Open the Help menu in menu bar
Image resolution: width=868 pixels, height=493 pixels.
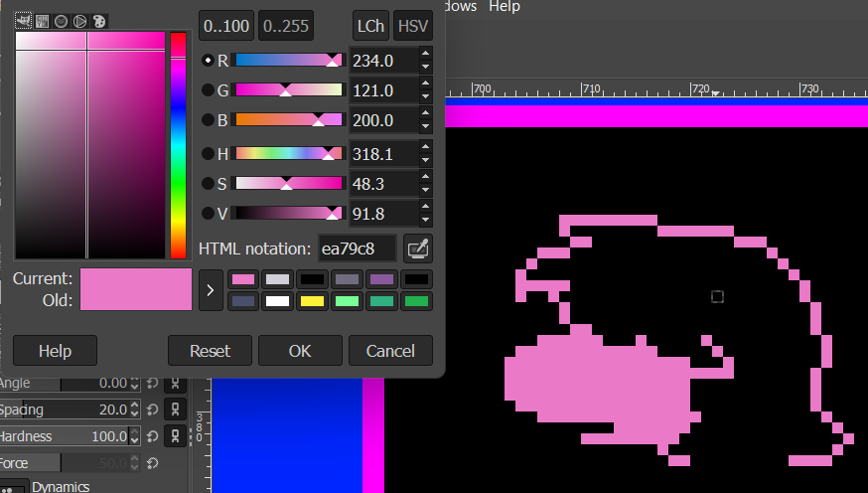(505, 6)
